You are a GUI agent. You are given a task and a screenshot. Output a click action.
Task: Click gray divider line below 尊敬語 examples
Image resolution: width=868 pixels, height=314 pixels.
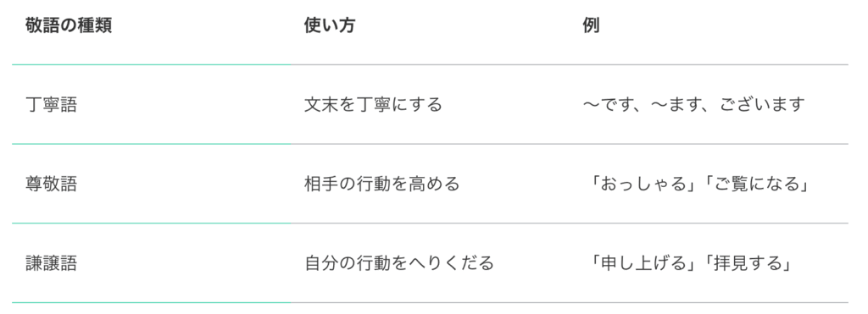click(x=570, y=223)
